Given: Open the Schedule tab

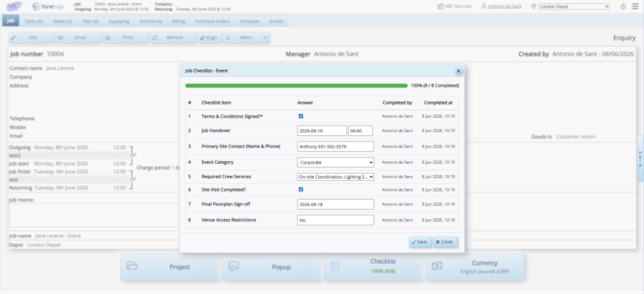Looking at the screenshot, I should click(x=250, y=21).
